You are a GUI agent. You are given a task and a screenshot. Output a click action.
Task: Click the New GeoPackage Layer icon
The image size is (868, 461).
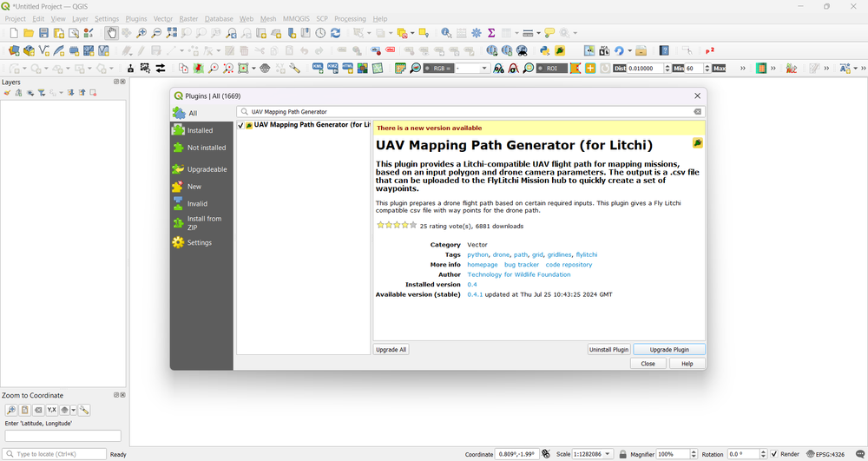point(29,51)
